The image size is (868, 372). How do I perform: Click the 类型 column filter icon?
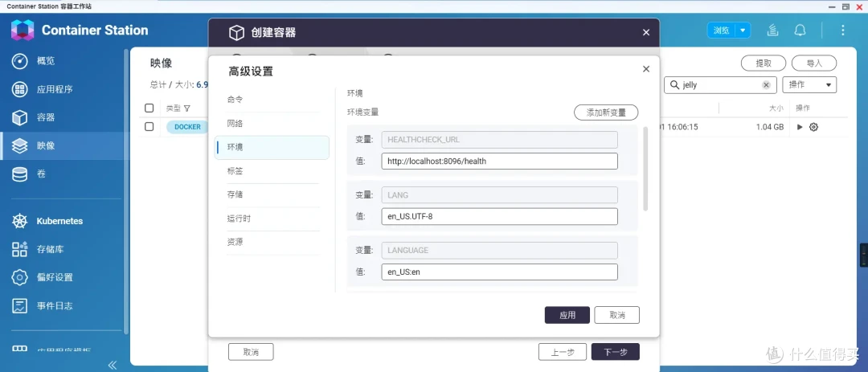coord(187,108)
